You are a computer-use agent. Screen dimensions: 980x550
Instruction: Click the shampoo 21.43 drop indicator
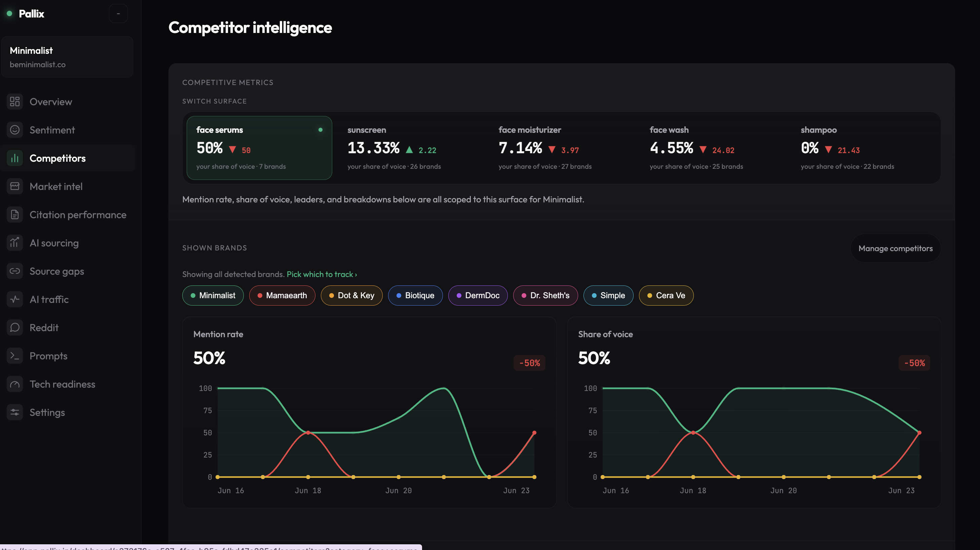(842, 150)
